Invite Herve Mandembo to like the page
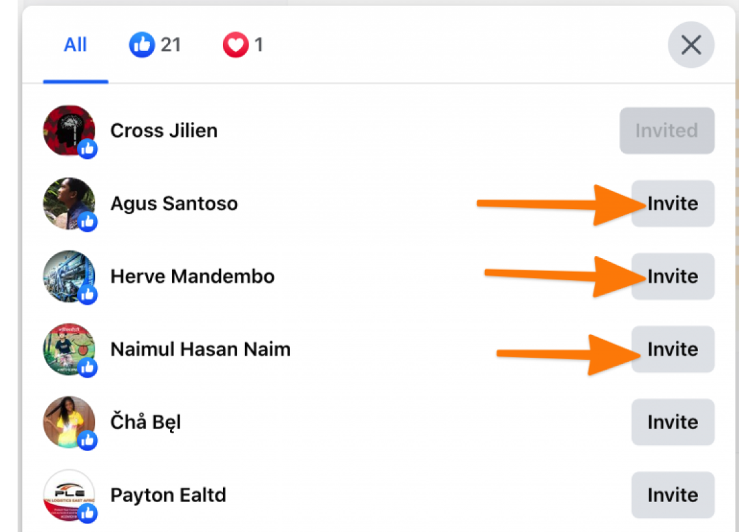The width and height of the screenshot is (756, 532). [x=673, y=276]
